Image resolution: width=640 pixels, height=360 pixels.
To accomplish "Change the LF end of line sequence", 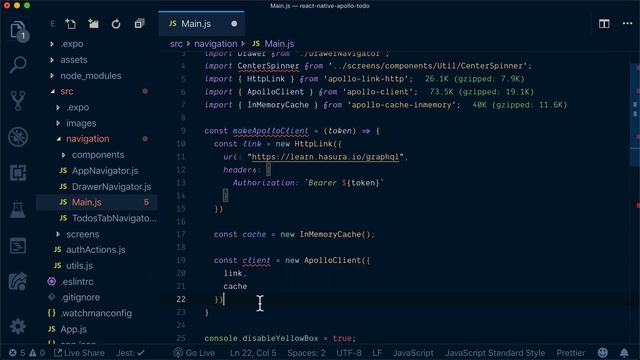I will tap(377, 353).
